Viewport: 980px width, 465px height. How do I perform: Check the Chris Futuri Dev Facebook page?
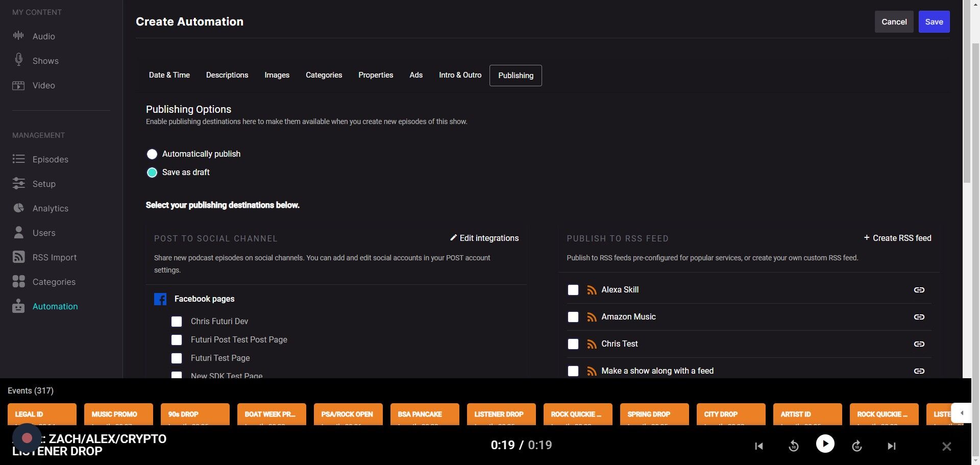(x=177, y=322)
